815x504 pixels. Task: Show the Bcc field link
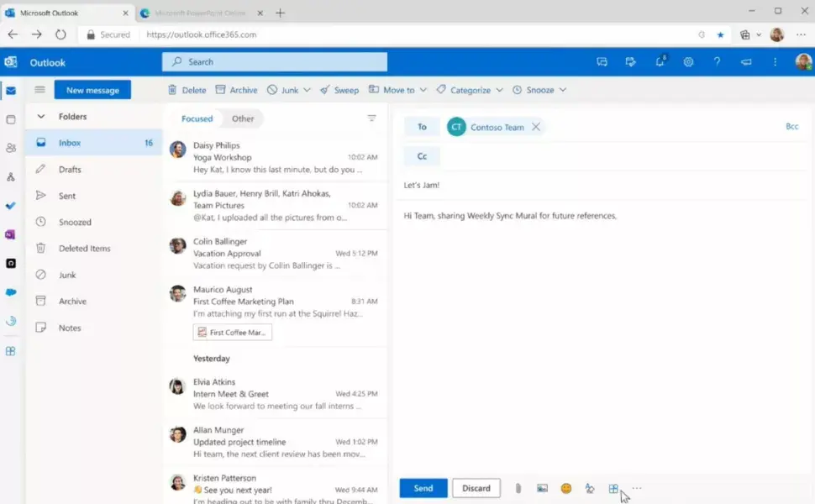tap(791, 126)
